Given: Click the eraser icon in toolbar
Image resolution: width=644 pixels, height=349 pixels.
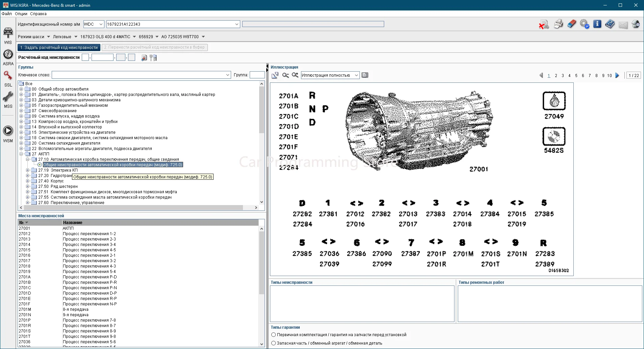Looking at the screenshot, I should click(571, 24).
